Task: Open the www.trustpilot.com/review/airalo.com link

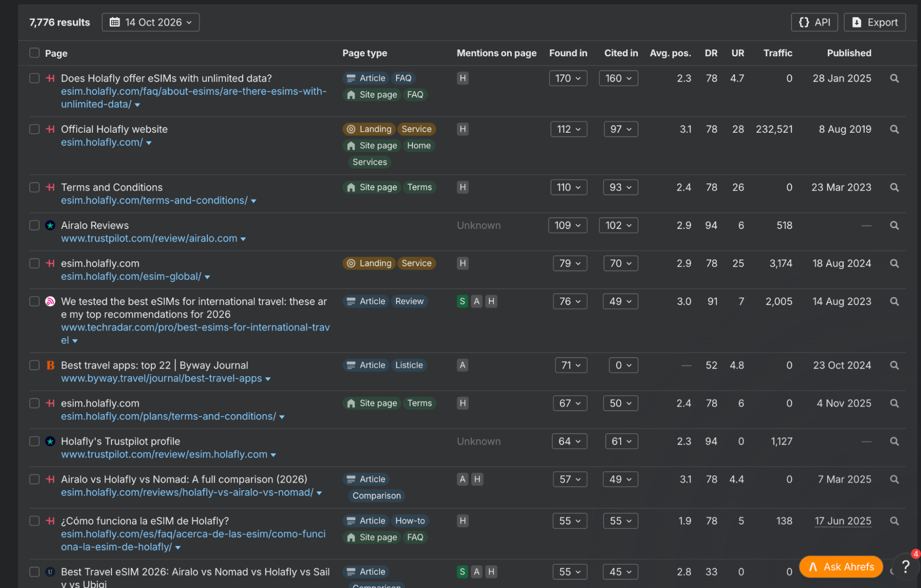Action: 149,239
